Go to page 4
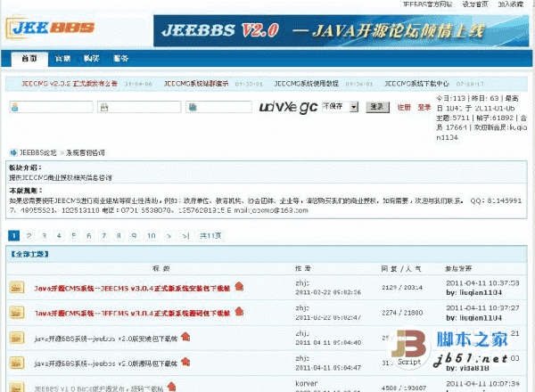 (x=59, y=235)
